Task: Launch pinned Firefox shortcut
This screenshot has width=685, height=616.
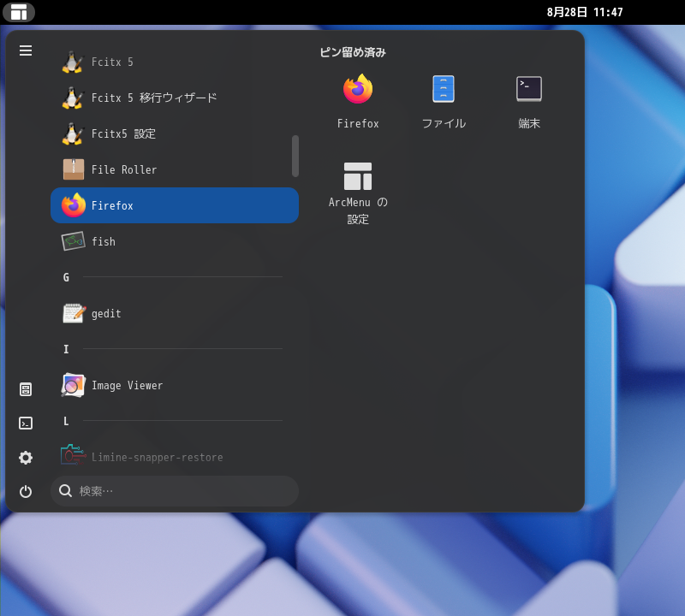Action: 358,101
